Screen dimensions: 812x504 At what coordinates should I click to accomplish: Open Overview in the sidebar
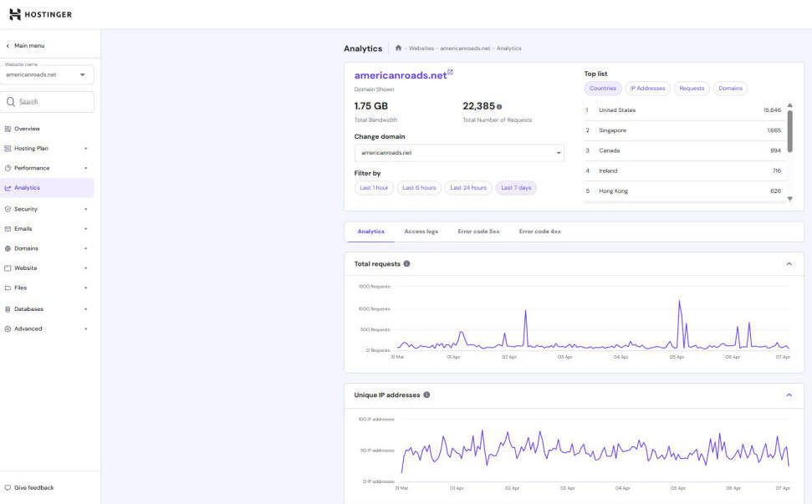[47, 129]
